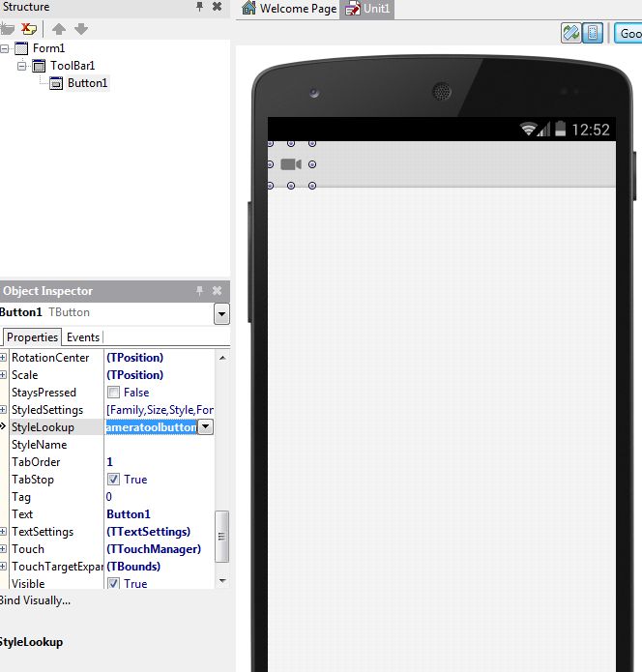Select the Tag property row
This screenshot has height=672, width=642.
111,497
